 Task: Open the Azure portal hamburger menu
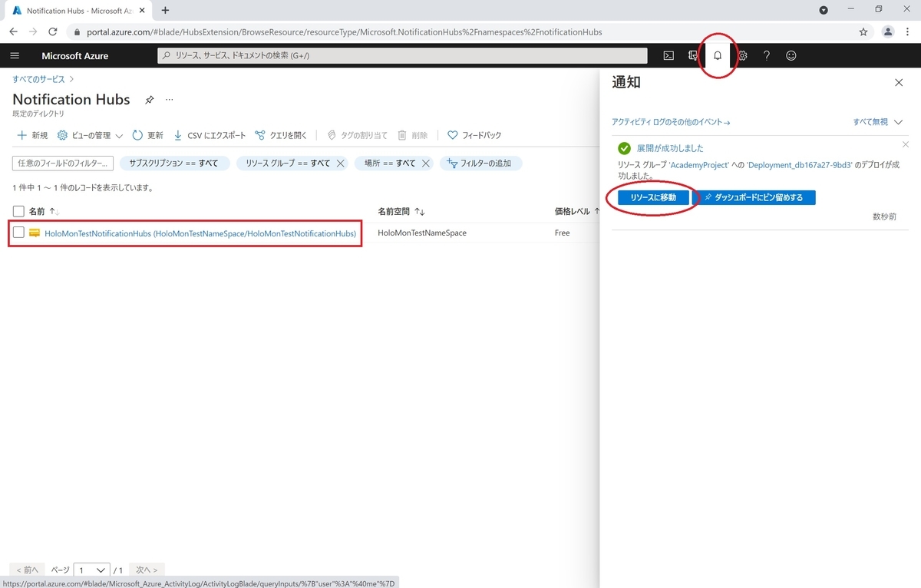click(x=15, y=56)
